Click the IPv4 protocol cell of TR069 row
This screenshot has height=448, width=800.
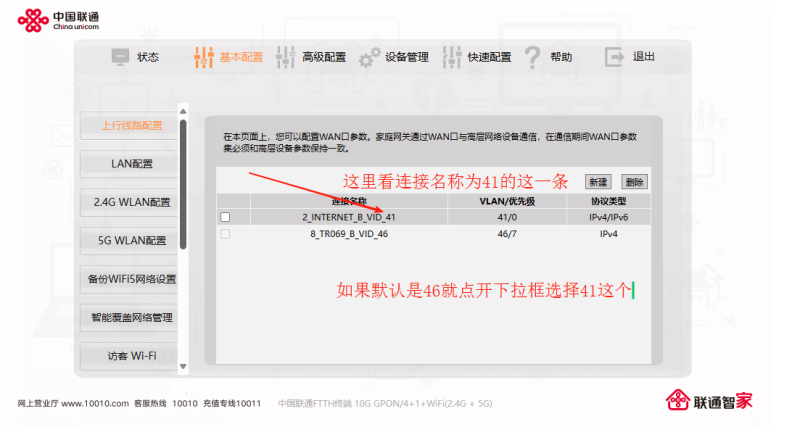coord(609,234)
